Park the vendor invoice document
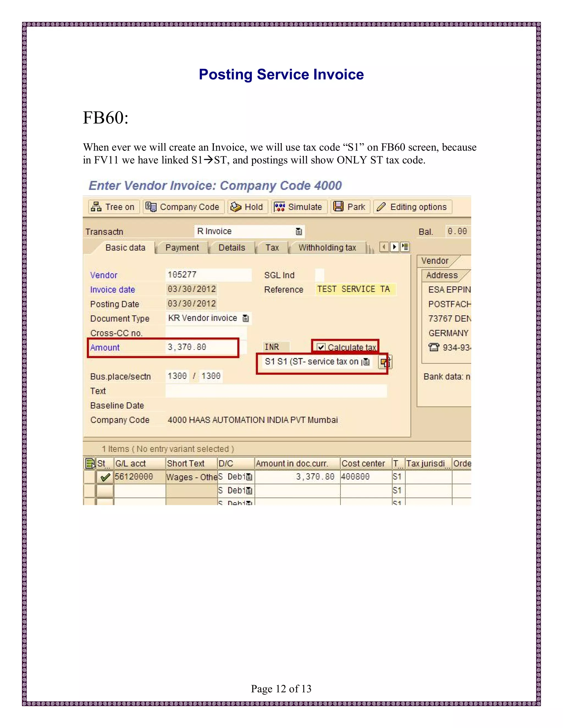The height and width of the screenshot is (728, 563). (350, 207)
